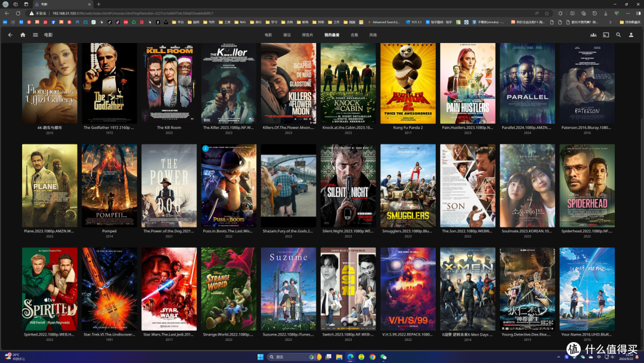Open the library search magnifier icon
644x363 pixels.
[618, 35]
